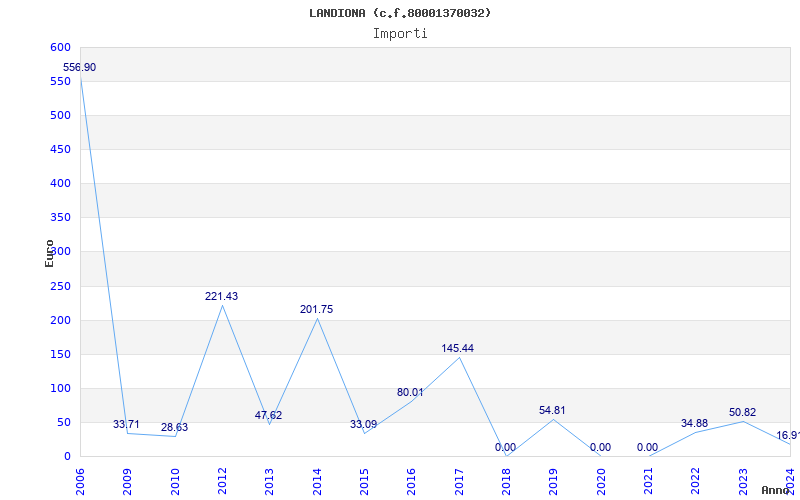This screenshot has width=800, height=500.
Task: Click the Importi subtitle
Action: pos(400,34)
